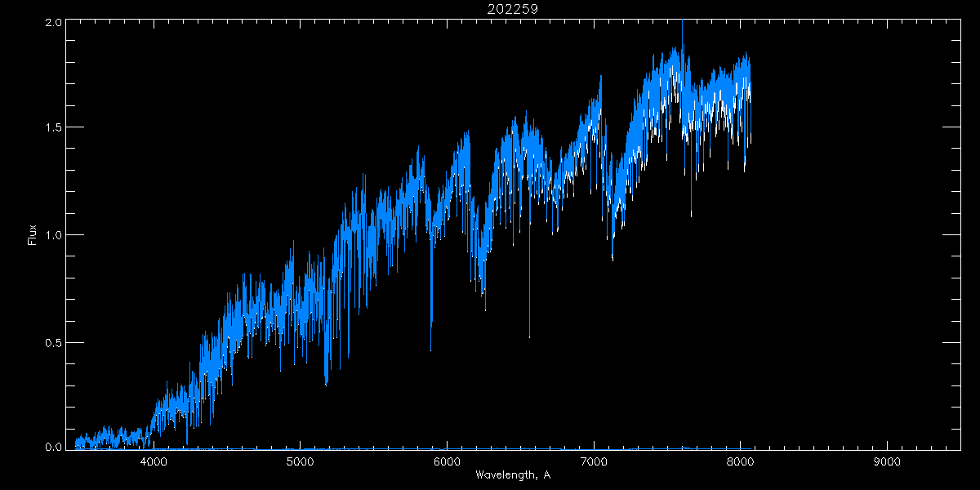Click the Wavelength, A x-axis label
Viewport: 980px width, 490px height.
coord(514,475)
